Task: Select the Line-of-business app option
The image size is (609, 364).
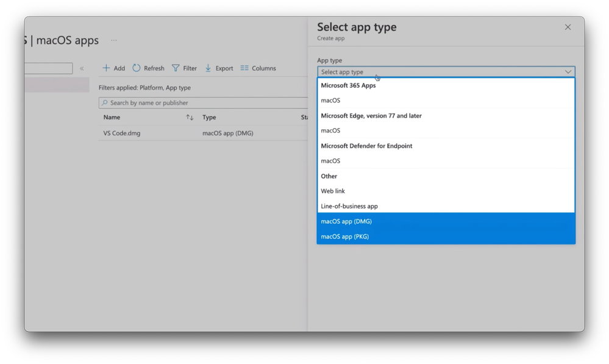Action: (x=349, y=206)
